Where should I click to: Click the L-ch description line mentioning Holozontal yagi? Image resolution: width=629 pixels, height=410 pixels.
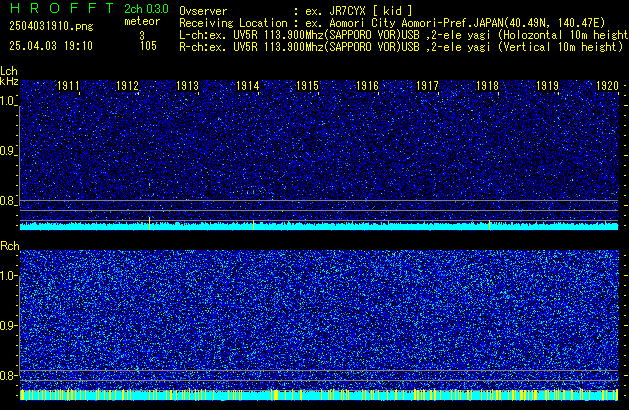[x=404, y=35]
